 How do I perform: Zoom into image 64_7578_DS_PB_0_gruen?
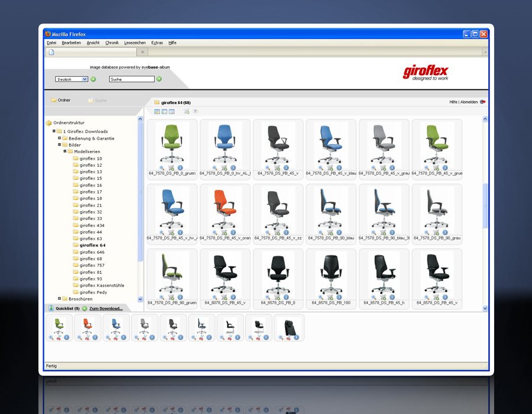tap(162, 167)
